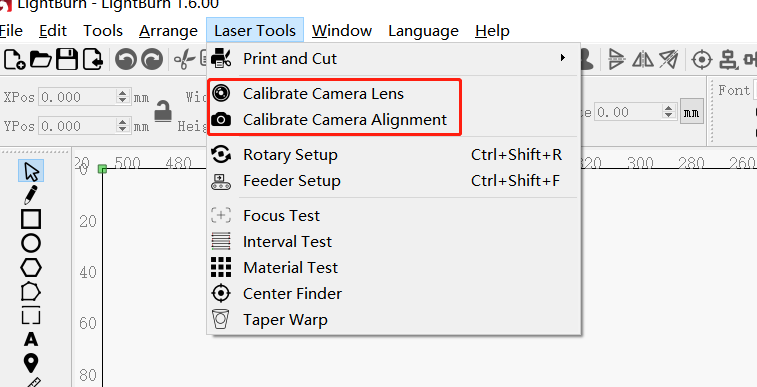This screenshot has width=757, height=387.
Task: Toggle the mm units button
Action: click(x=691, y=112)
